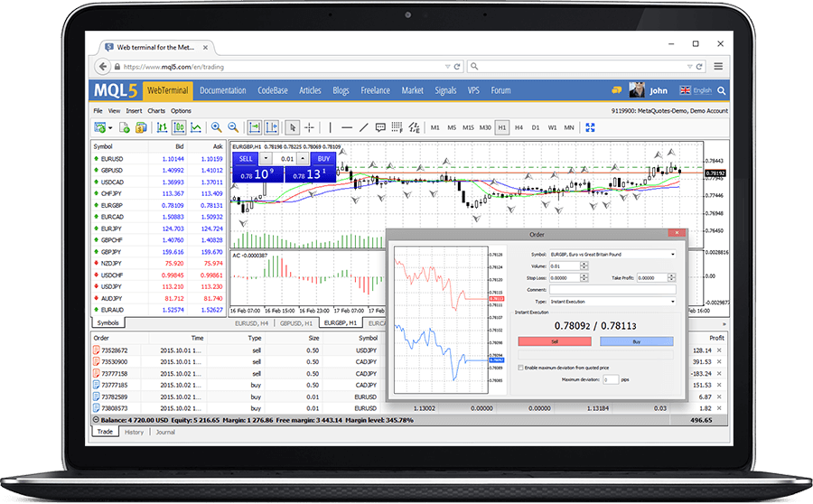The image size is (813, 504).
Task: Click the new order coins icon
Action: point(141,127)
